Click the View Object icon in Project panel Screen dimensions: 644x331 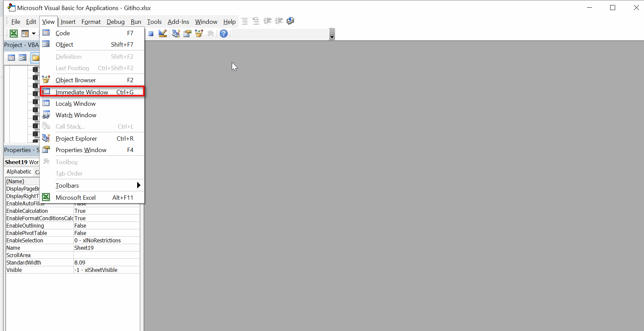22,58
